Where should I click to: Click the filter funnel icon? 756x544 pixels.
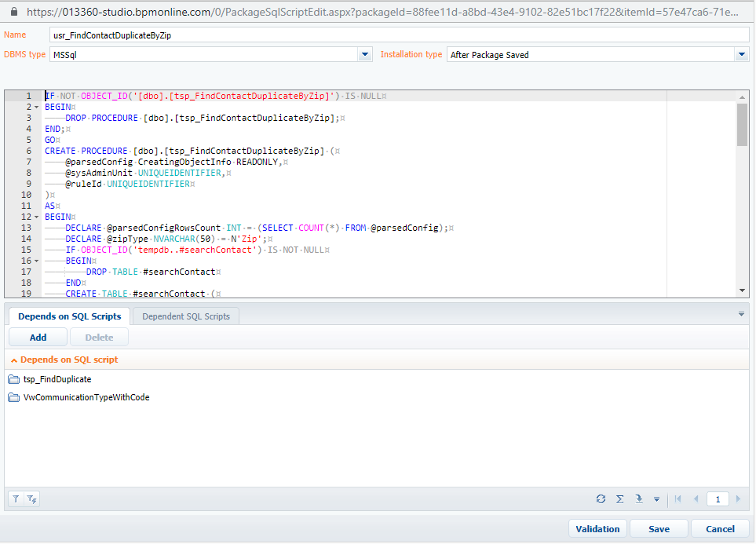[16, 499]
